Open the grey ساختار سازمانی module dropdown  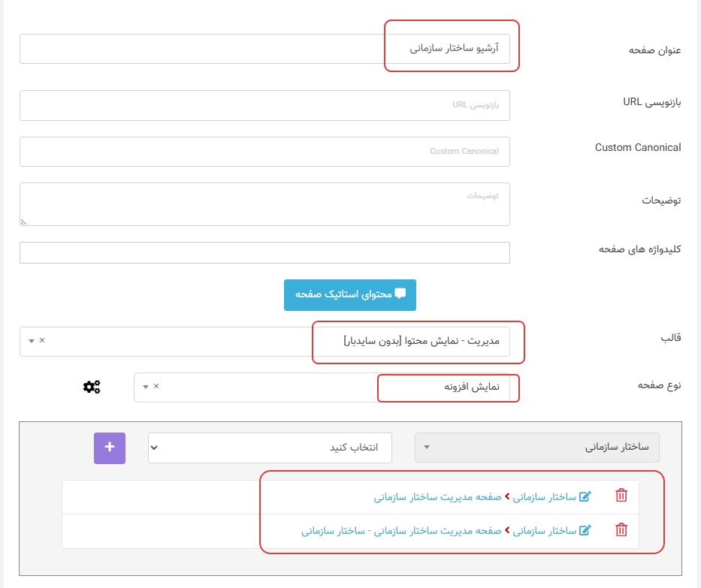click(536, 448)
